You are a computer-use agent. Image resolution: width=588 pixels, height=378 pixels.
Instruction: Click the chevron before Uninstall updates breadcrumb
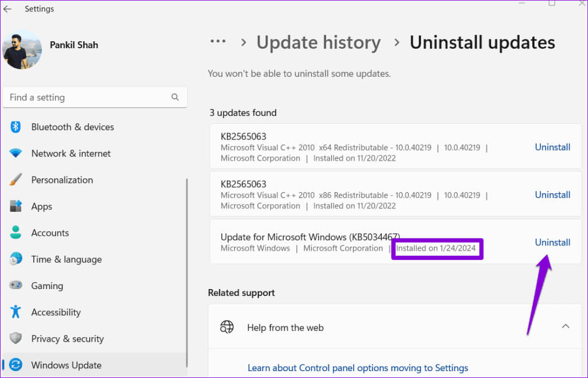coord(396,42)
